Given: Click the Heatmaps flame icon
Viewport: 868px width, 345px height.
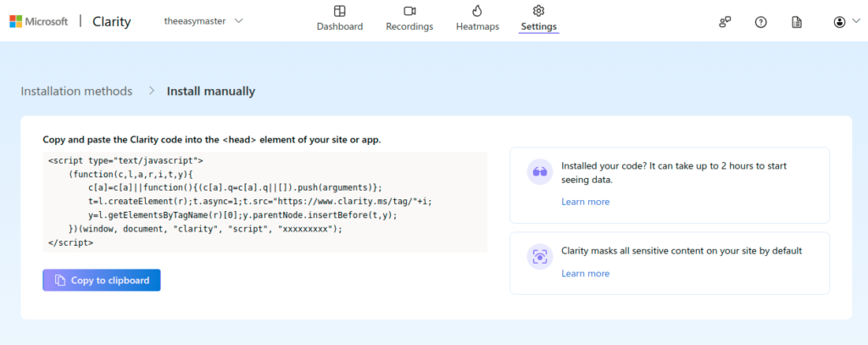Looking at the screenshot, I should click(x=477, y=11).
